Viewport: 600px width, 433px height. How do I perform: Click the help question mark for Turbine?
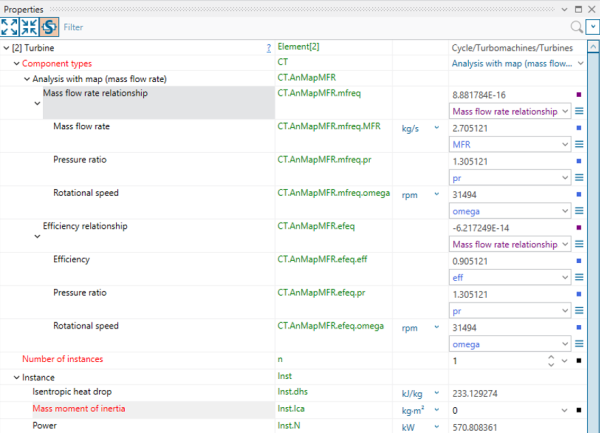269,48
